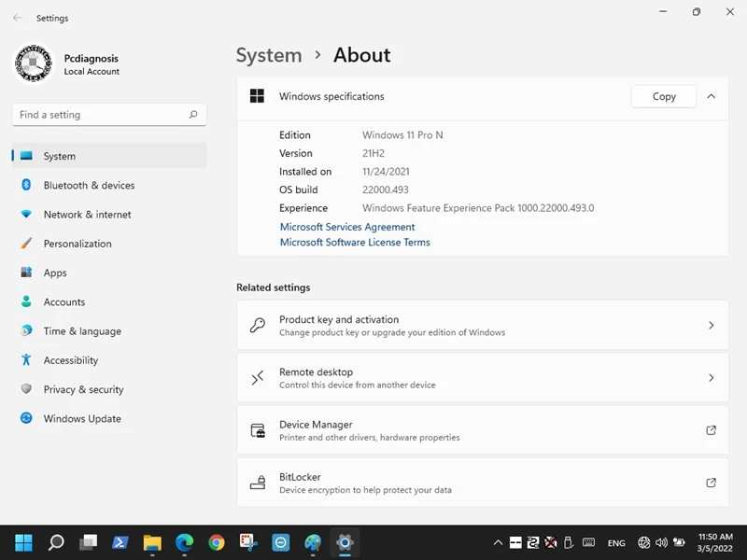Open the Personalization settings page
Image resolution: width=747 pixels, height=560 pixels.
click(78, 244)
